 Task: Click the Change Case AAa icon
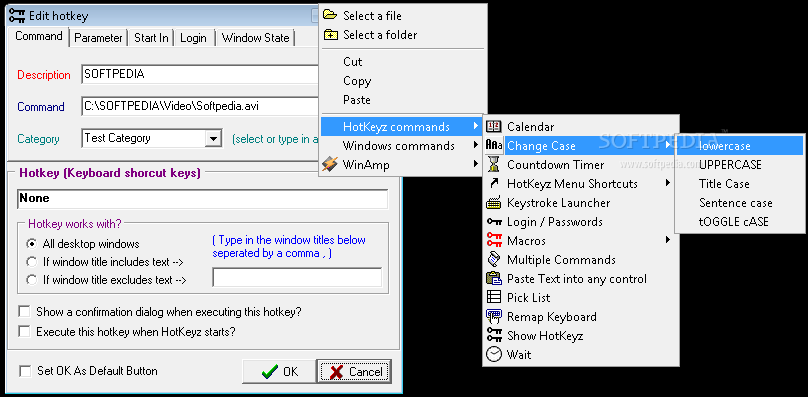494,146
